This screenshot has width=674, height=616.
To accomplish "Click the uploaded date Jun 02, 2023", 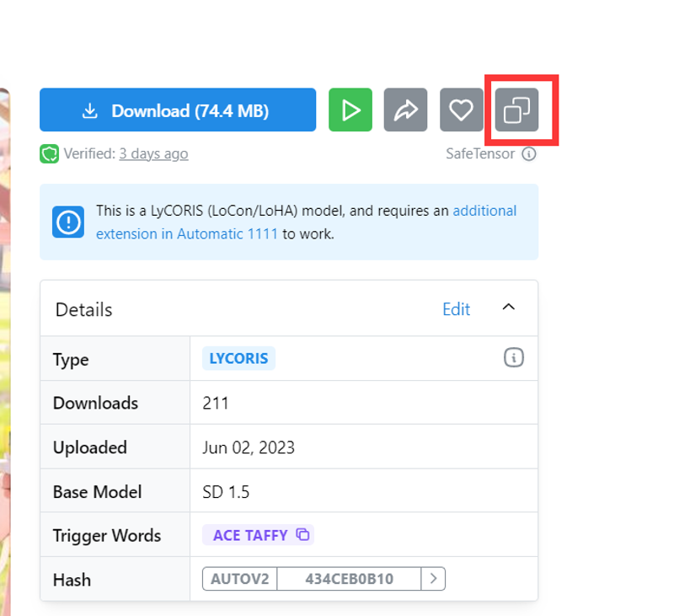I will pos(249,447).
